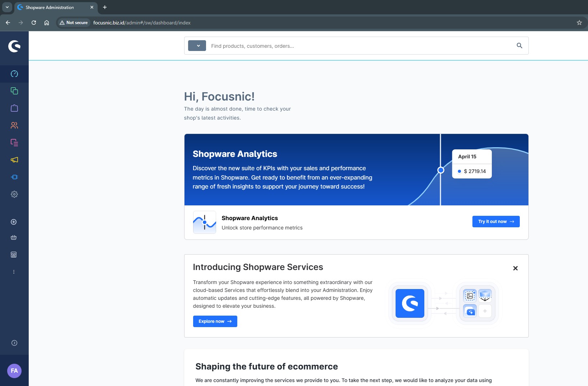Viewport: 588px width, 386px height.
Task: Bookmark this page with the star icon
Action: pyautogui.click(x=579, y=23)
